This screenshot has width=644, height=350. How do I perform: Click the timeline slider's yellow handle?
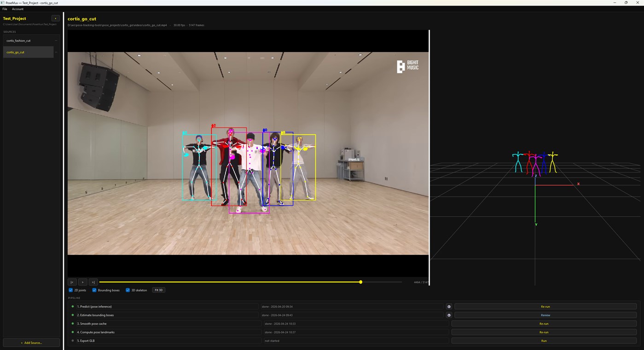click(x=361, y=282)
